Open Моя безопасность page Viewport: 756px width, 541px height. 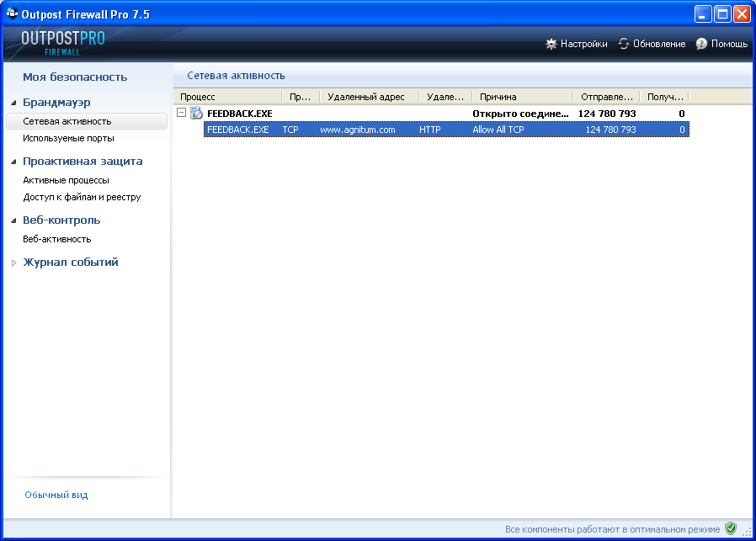pyautogui.click(x=75, y=77)
